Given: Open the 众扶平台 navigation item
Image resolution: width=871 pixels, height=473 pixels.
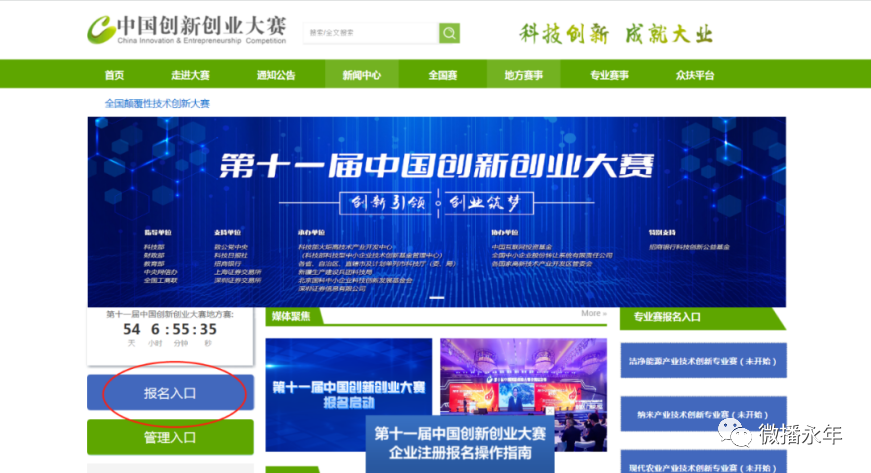Looking at the screenshot, I should (x=695, y=75).
